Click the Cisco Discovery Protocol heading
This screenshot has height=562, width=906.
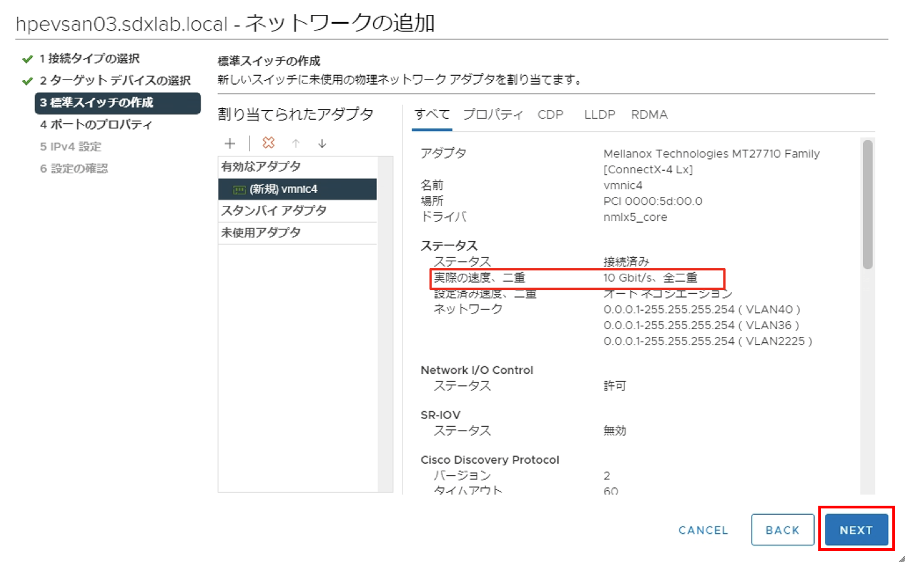point(490,460)
